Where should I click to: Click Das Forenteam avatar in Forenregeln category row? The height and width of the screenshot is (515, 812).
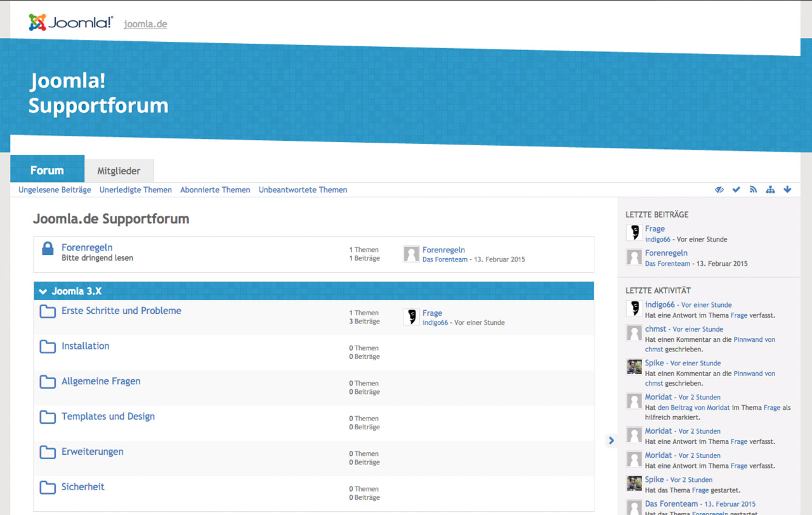411,254
